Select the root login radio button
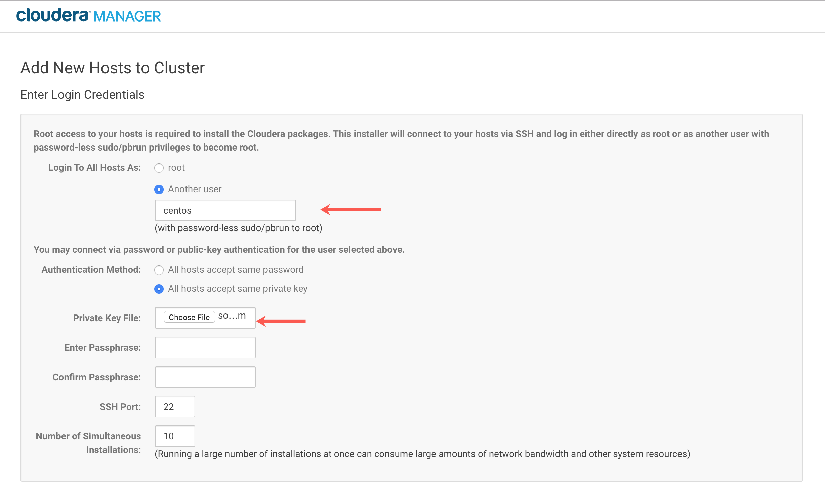This screenshot has width=825, height=504. click(159, 168)
